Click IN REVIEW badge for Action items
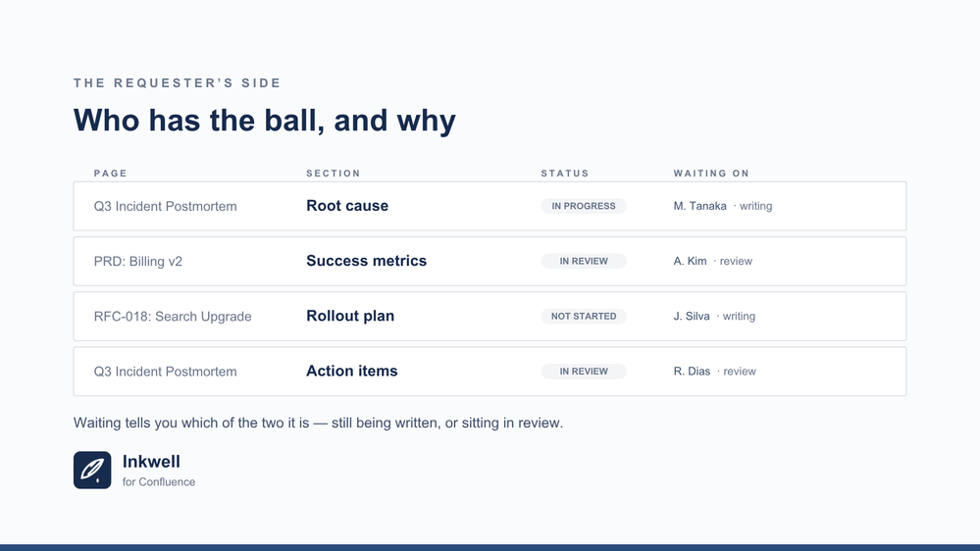 [x=584, y=371]
